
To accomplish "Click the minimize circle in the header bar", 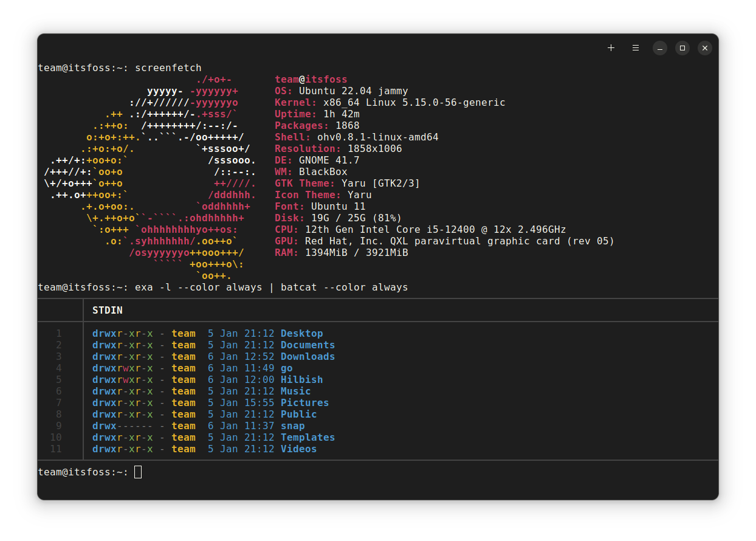I will coord(659,47).
